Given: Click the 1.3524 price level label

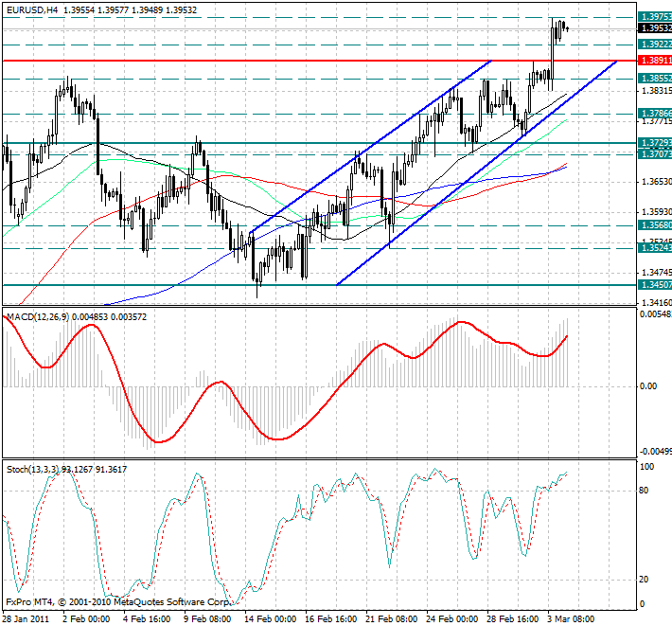Looking at the screenshot, I should [655, 248].
